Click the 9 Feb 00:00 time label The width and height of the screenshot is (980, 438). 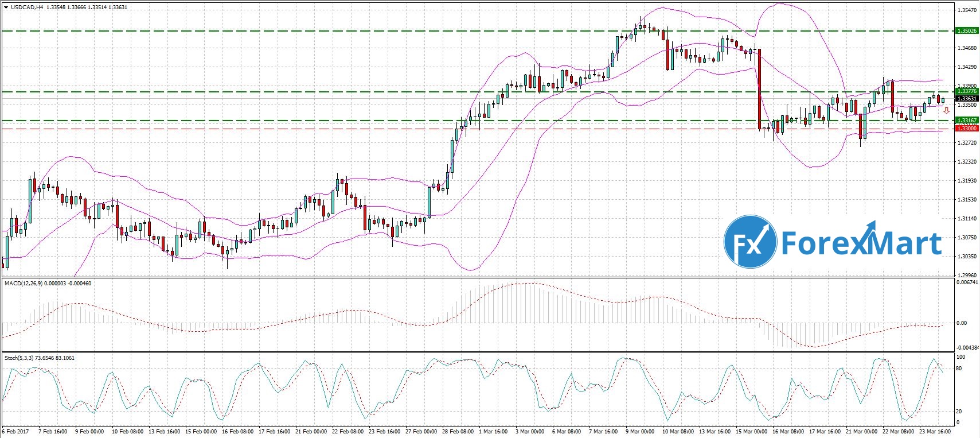89,432
